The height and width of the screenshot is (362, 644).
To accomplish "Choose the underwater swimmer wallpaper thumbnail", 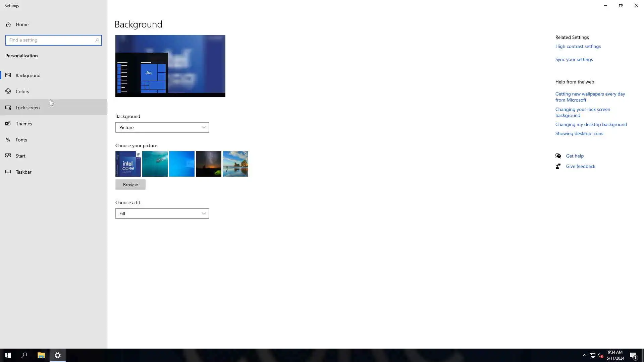I will tap(155, 164).
